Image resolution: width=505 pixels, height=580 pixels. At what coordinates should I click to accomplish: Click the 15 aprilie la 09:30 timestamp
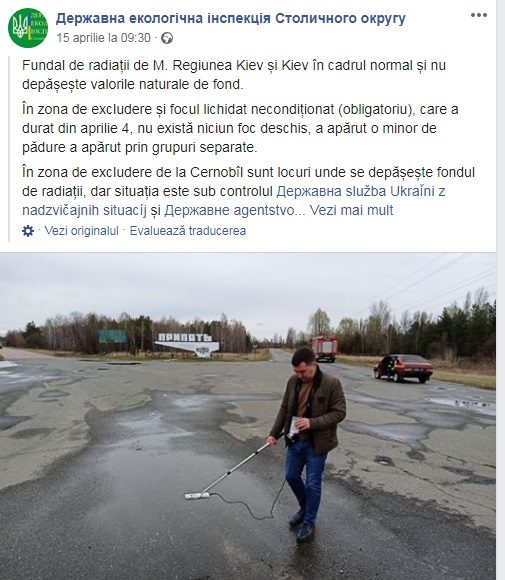(x=104, y=38)
